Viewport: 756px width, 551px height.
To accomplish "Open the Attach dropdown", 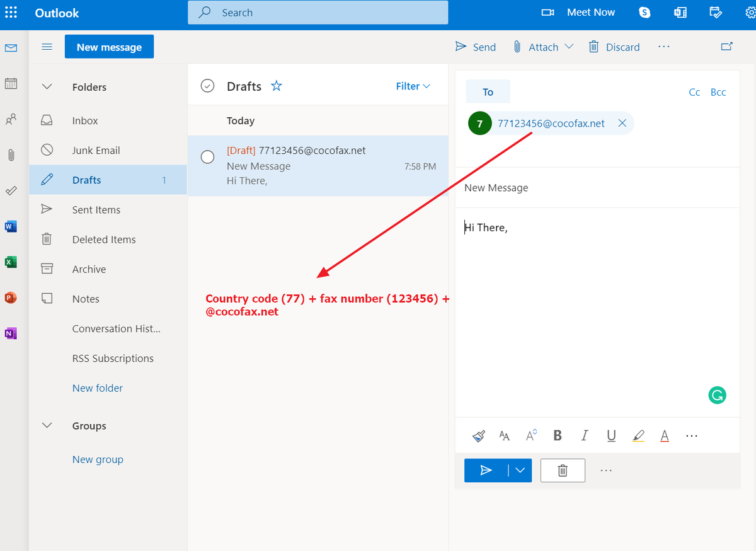I will (x=570, y=47).
